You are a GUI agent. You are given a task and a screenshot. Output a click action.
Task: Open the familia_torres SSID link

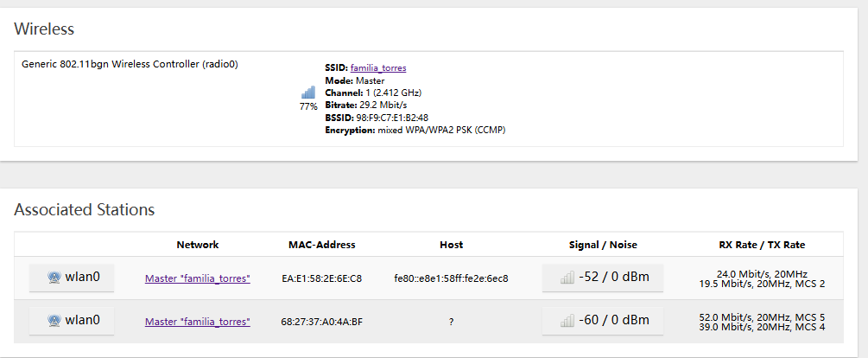pos(378,67)
